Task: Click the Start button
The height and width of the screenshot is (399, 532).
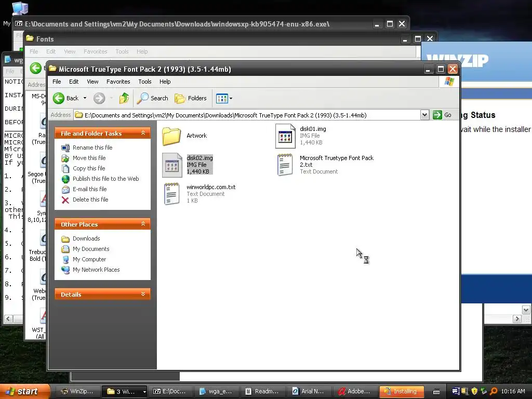Action: (25, 391)
